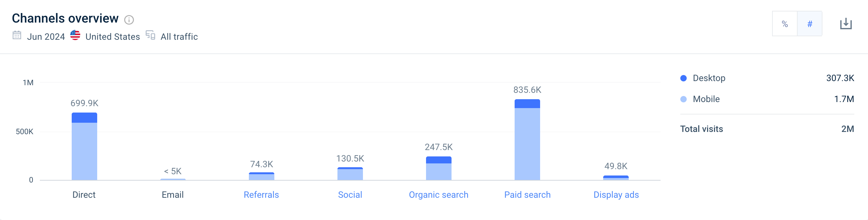Open the Paid search channel link
Screen dimensions: 868x220
[527, 195]
